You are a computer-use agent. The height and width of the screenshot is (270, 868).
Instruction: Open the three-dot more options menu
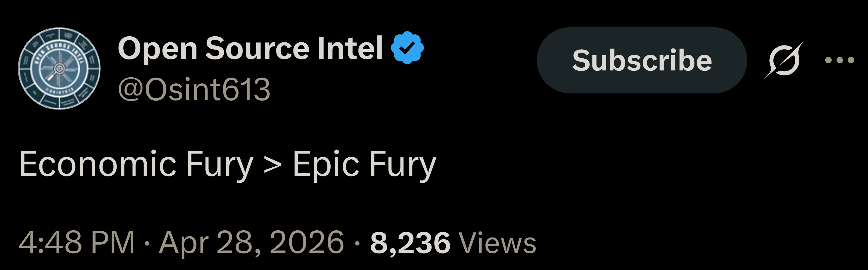click(839, 60)
